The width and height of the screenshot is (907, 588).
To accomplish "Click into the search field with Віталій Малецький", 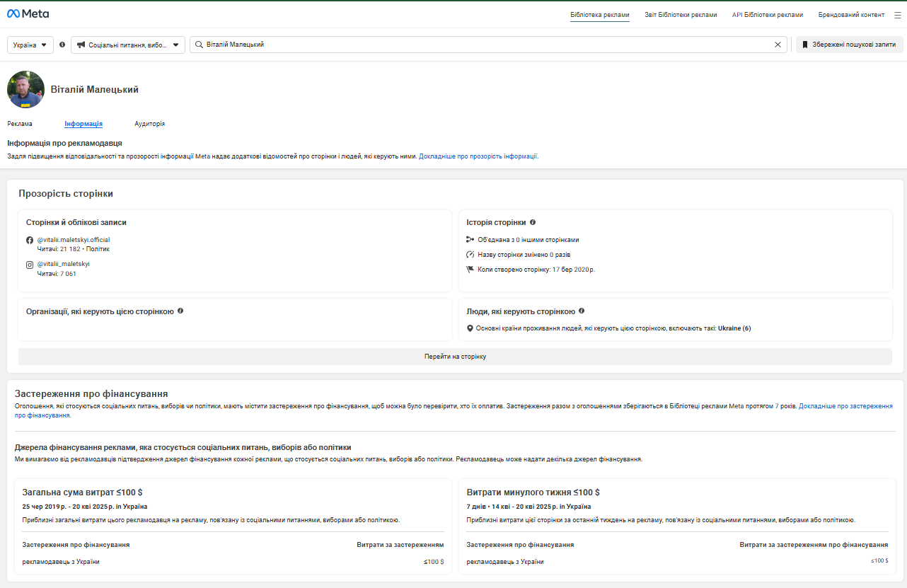I will pyautogui.click(x=481, y=45).
